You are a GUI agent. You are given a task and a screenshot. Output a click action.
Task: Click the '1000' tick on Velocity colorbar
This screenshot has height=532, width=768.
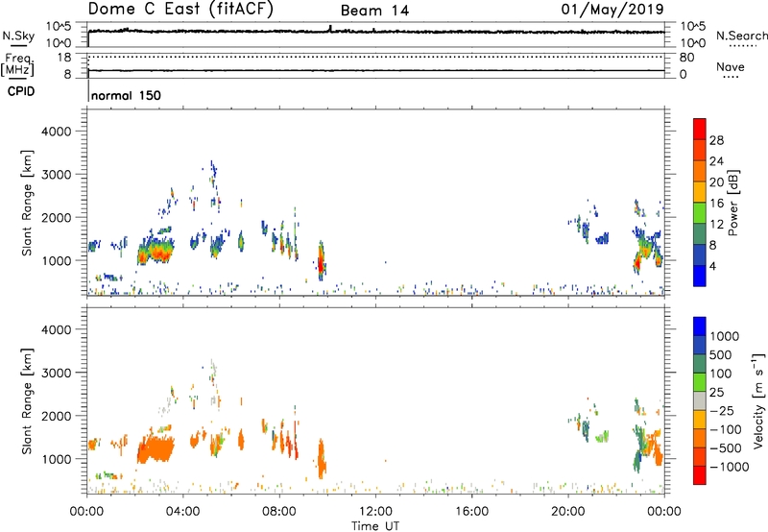tap(725, 336)
